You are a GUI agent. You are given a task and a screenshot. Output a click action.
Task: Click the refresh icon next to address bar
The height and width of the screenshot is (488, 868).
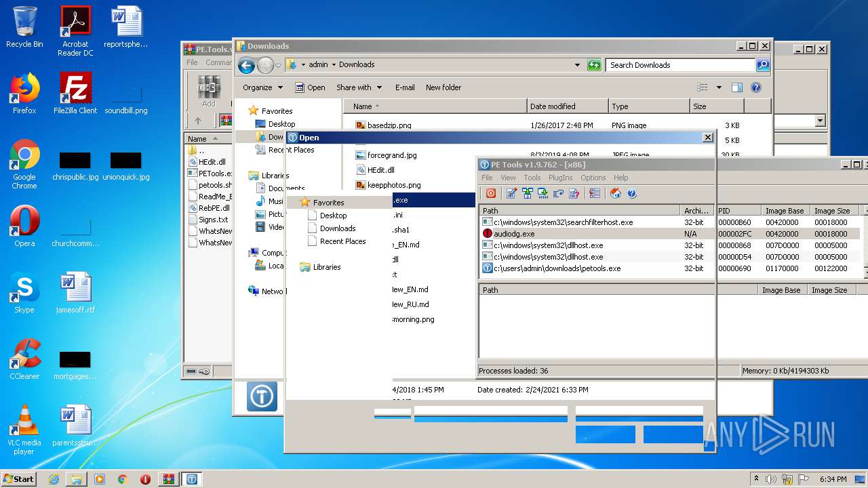click(x=594, y=65)
